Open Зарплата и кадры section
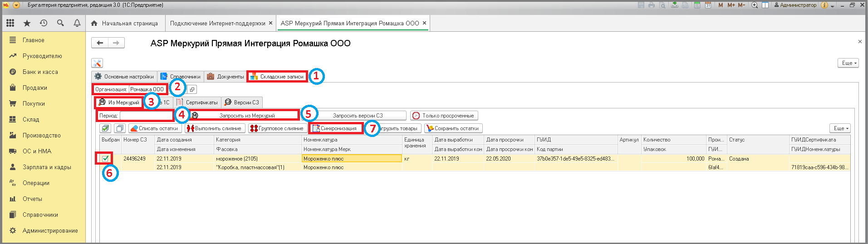Screen dimensions: 868x244 pyautogui.click(x=47, y=167)
